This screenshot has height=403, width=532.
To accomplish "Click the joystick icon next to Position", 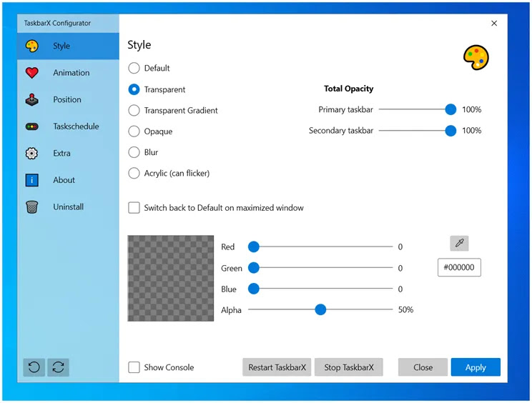I will tap(32, 99).
